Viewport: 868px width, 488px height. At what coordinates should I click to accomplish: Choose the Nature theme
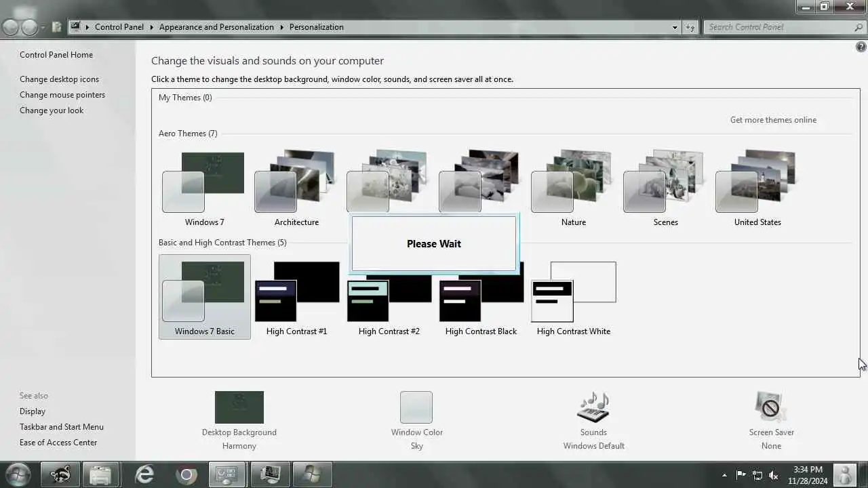click(x=573, y=188)
